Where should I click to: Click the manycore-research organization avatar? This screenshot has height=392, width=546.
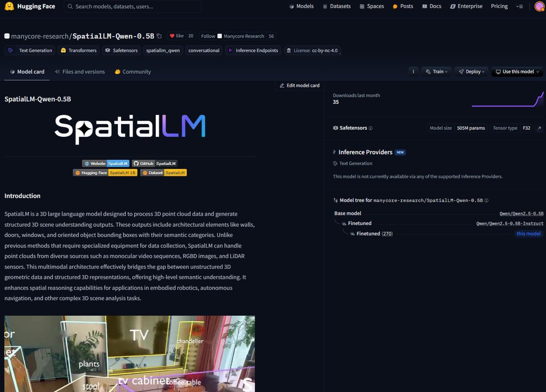[x=7, y=36]
